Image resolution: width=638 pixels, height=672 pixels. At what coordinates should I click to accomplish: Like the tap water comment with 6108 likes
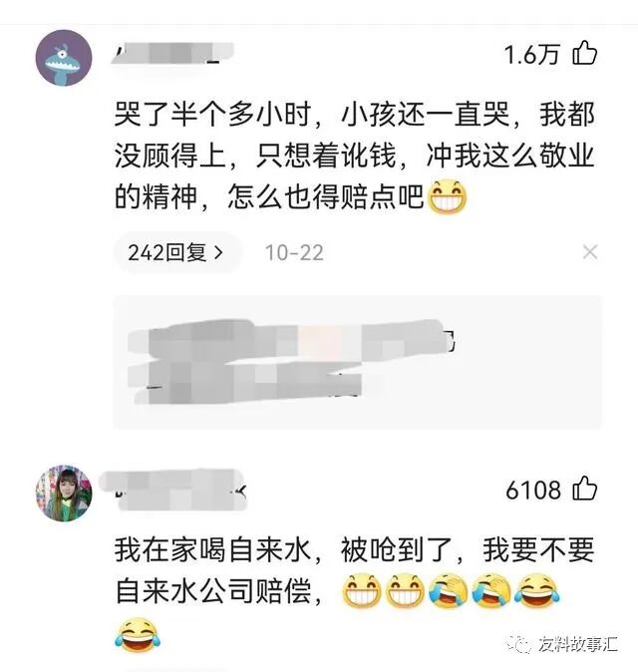[585, 489]
